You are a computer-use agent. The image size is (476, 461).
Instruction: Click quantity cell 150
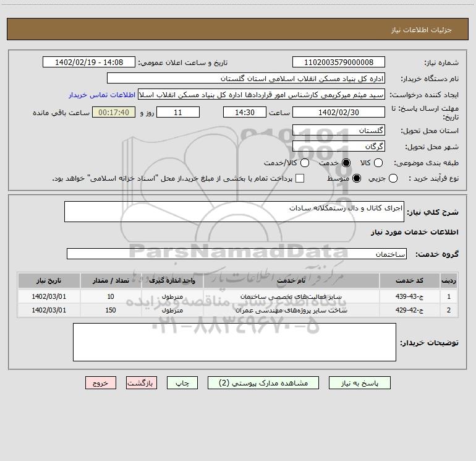pos(111,310)
